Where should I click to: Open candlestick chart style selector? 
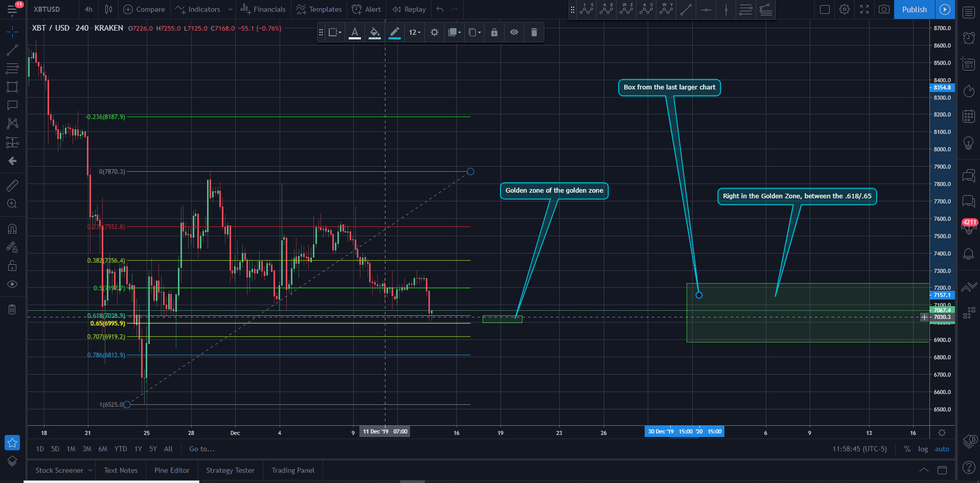108,9
